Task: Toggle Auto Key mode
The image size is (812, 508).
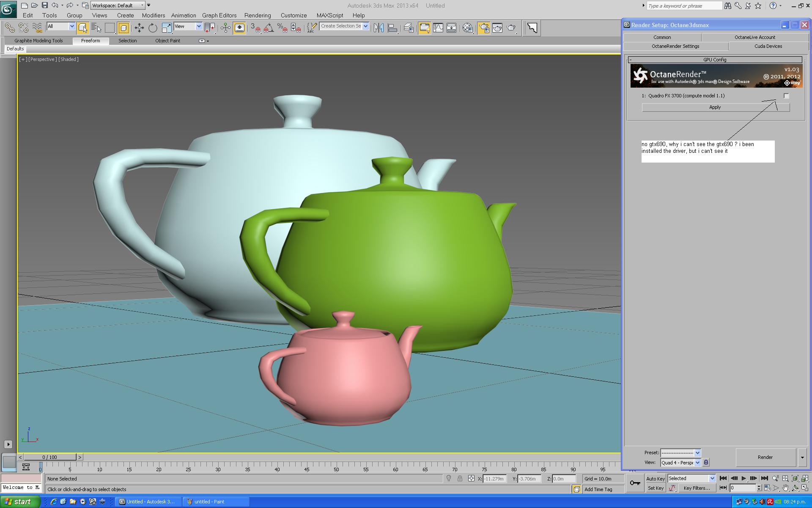Action: click(655, 479)
